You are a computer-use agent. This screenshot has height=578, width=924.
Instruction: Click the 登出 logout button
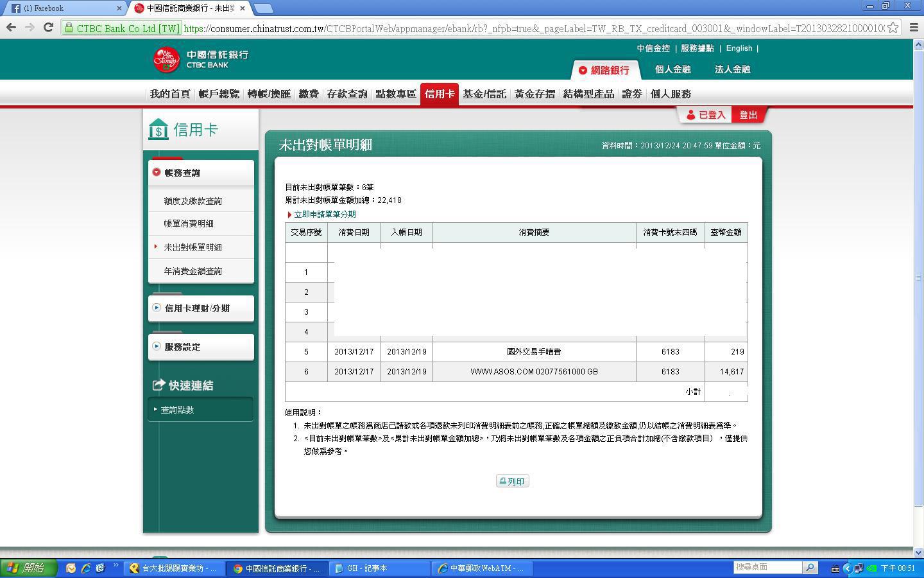(748, 115)
